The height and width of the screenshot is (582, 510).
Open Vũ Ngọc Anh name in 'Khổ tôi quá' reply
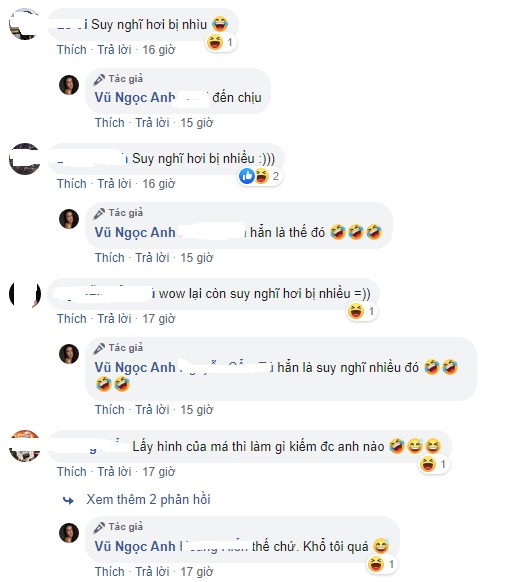(x=135, y=546)
